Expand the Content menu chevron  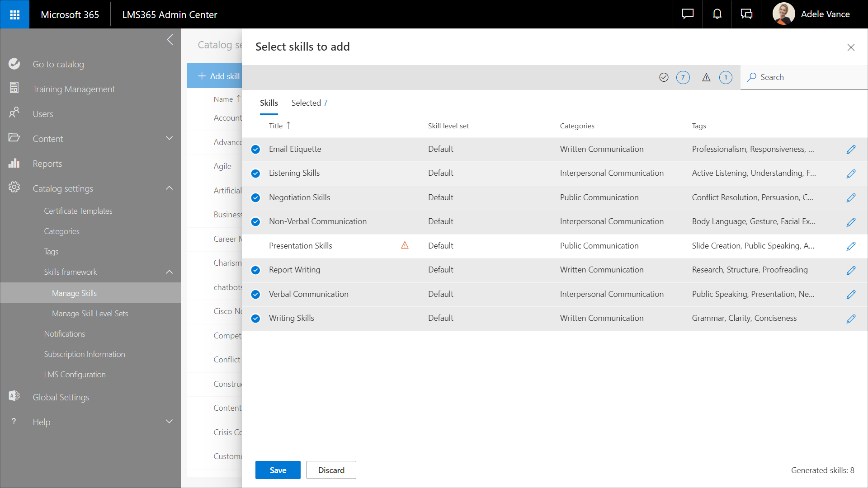tap(169, 138)
